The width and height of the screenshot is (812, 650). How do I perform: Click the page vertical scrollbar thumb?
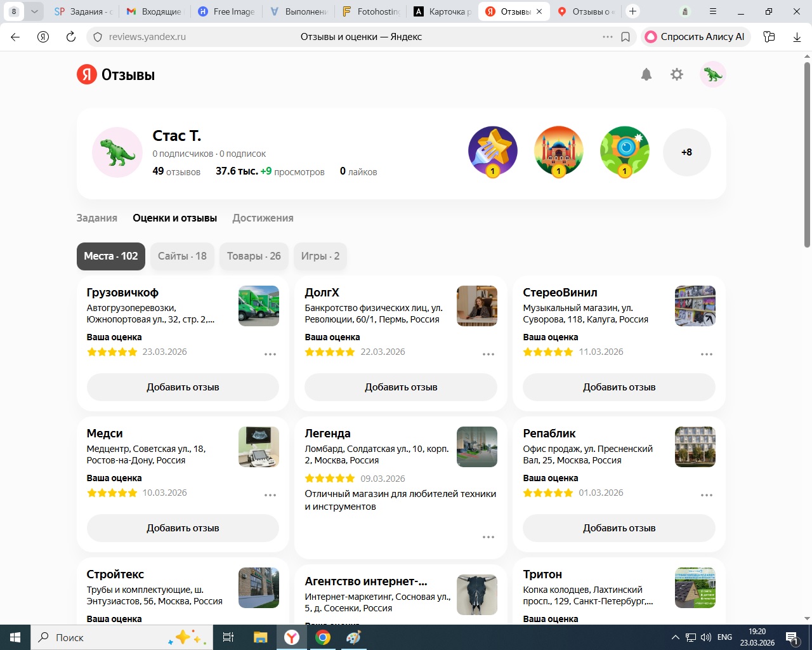point(807,155)
